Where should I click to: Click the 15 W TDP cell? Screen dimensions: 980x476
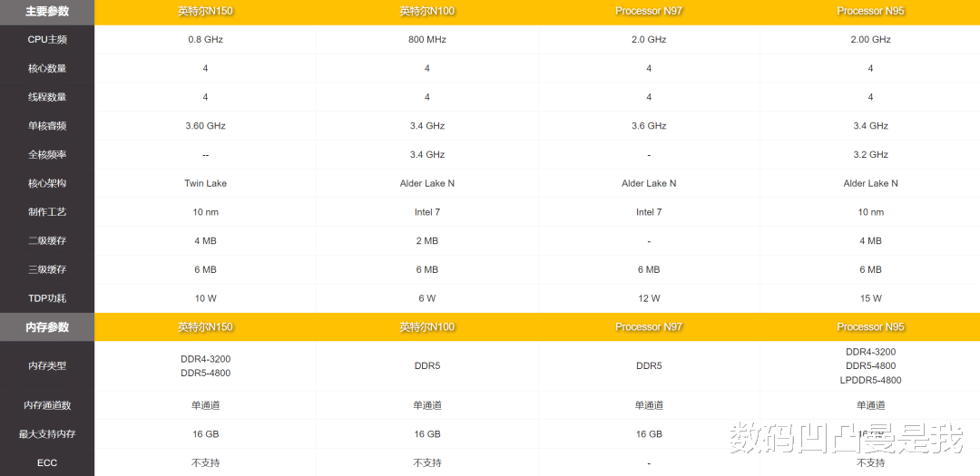pos(870,298)
